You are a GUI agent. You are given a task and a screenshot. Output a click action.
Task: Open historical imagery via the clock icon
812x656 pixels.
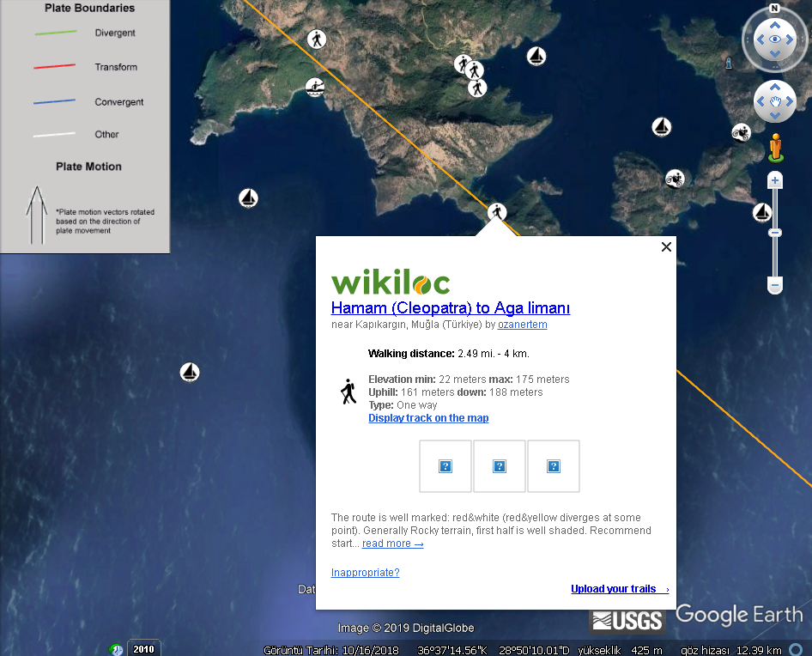pos(116,649)
